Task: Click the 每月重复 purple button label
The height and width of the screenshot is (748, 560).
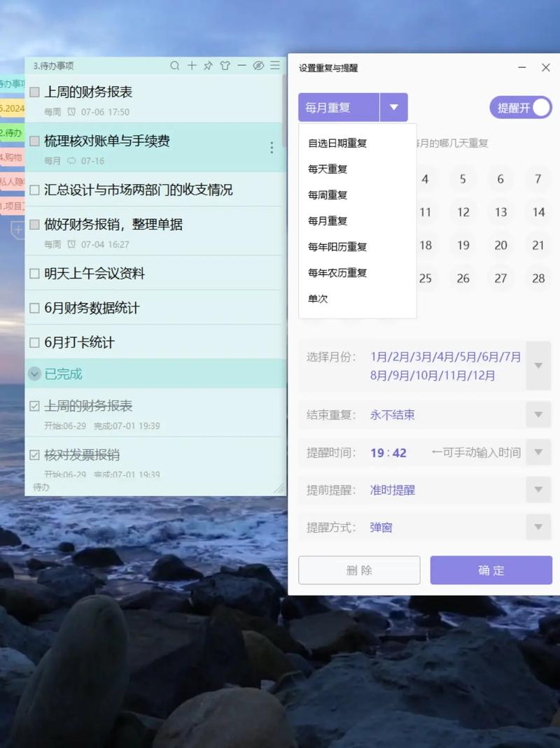Action: tap(339, 107)
